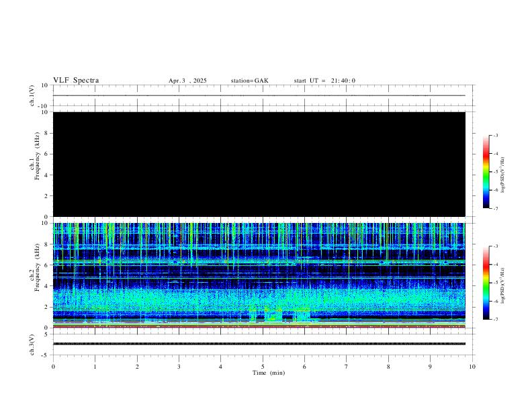Click the ch.1 spectrogram color scale bar
Screen dimensions: 532x411
pos(486,172)
